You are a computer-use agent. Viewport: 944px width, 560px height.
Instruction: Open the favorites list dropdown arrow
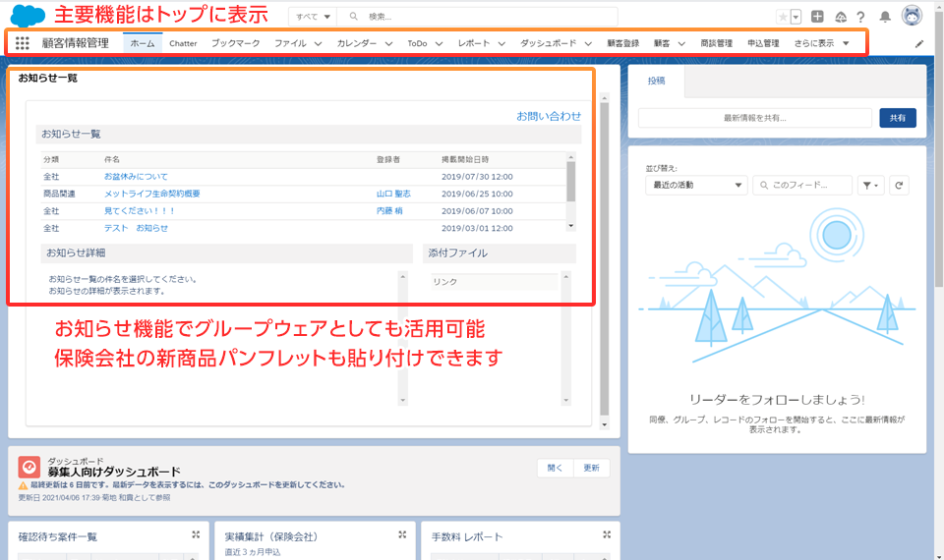click(796, 17)
